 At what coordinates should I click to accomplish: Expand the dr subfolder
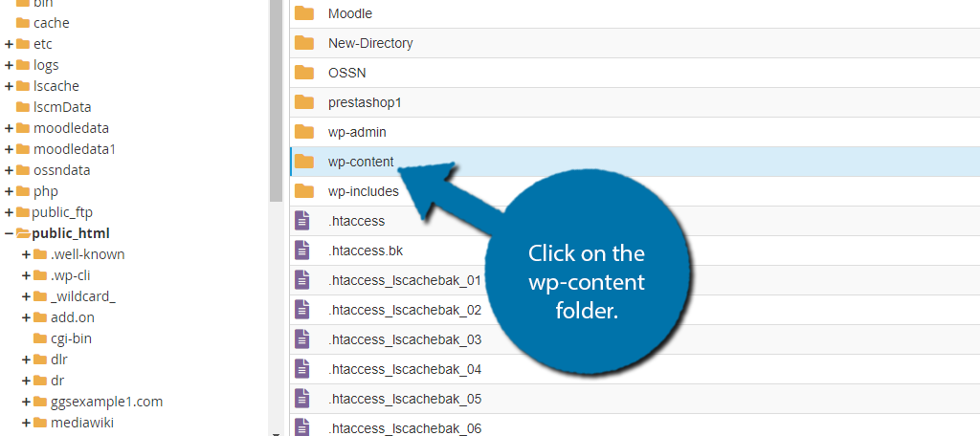[x=26, y=381]
